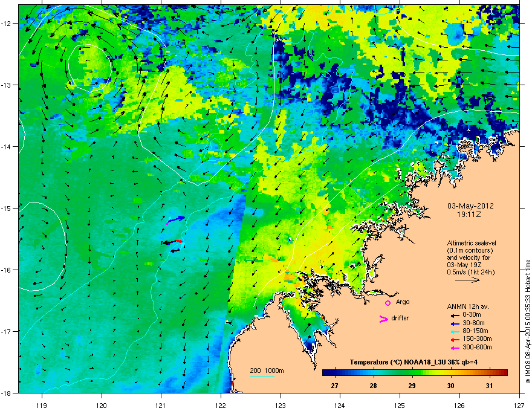Click the Argo legend label
Image resolution: width=532 pixels, height=411 pixels.
(x=403, y=302)
